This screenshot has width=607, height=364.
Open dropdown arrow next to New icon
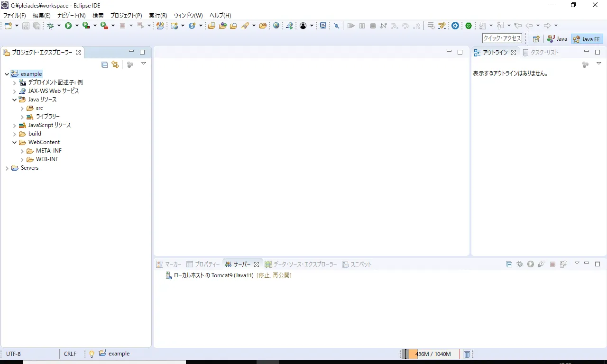coord(17,26)
